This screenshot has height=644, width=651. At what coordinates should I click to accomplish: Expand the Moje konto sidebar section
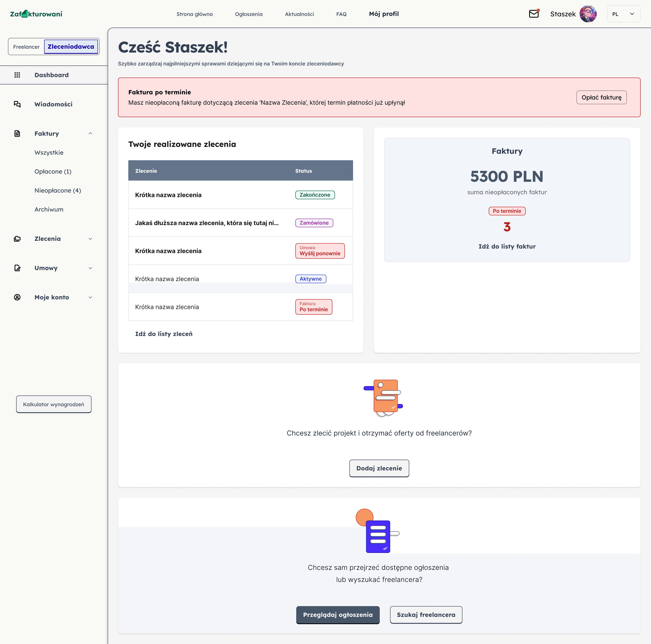90,297
